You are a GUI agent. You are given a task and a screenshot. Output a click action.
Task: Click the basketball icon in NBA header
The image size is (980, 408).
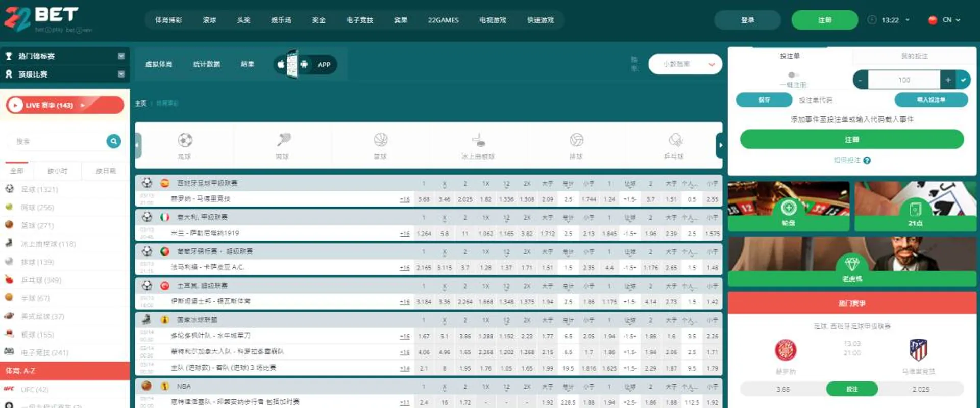(x=146, y=386)
